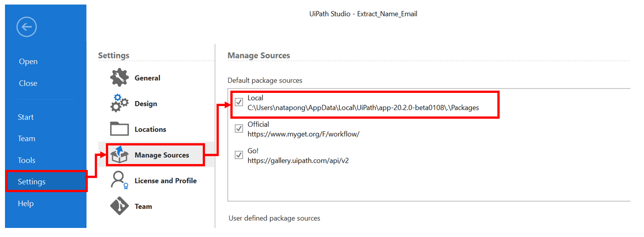Open Team settings label in Settings list

tap(143, 206)
